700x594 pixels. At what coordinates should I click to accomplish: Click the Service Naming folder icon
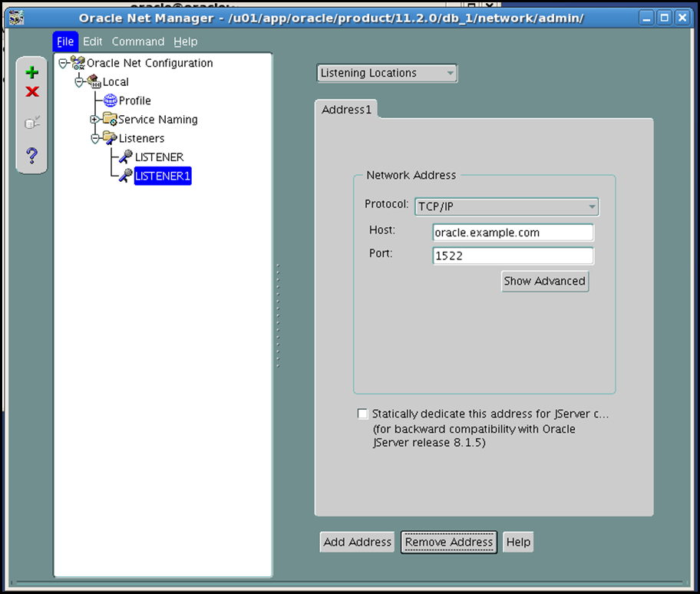pos(110,119)
